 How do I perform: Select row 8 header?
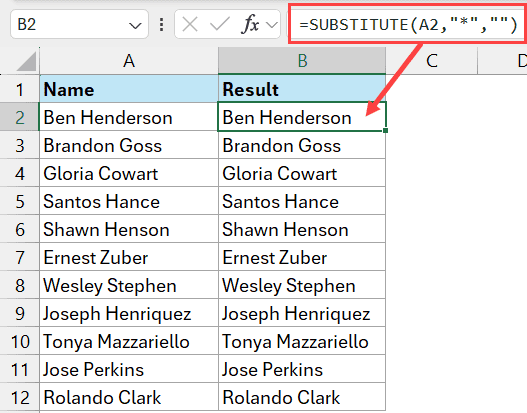(x=19, y=285)
